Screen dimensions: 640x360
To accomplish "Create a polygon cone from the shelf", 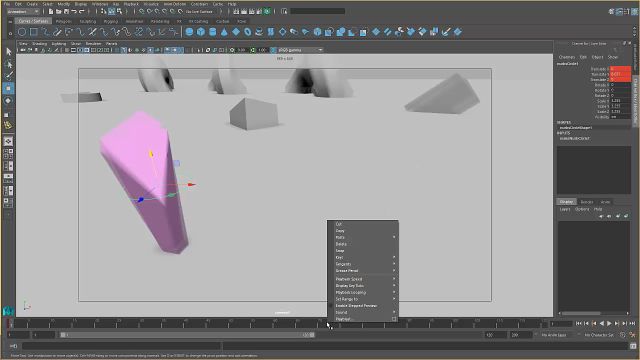I will pyautogui.click(x=224, y=32).
